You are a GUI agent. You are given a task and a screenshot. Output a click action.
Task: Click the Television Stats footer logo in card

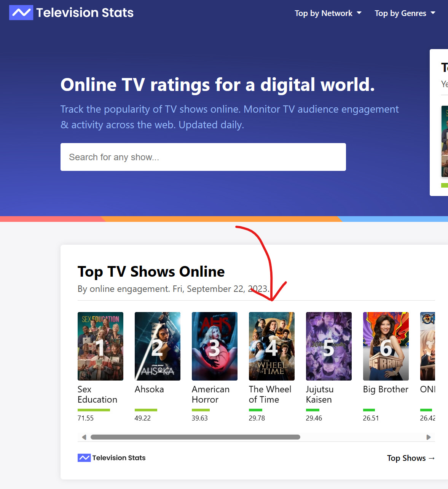[x=112, y=458]
